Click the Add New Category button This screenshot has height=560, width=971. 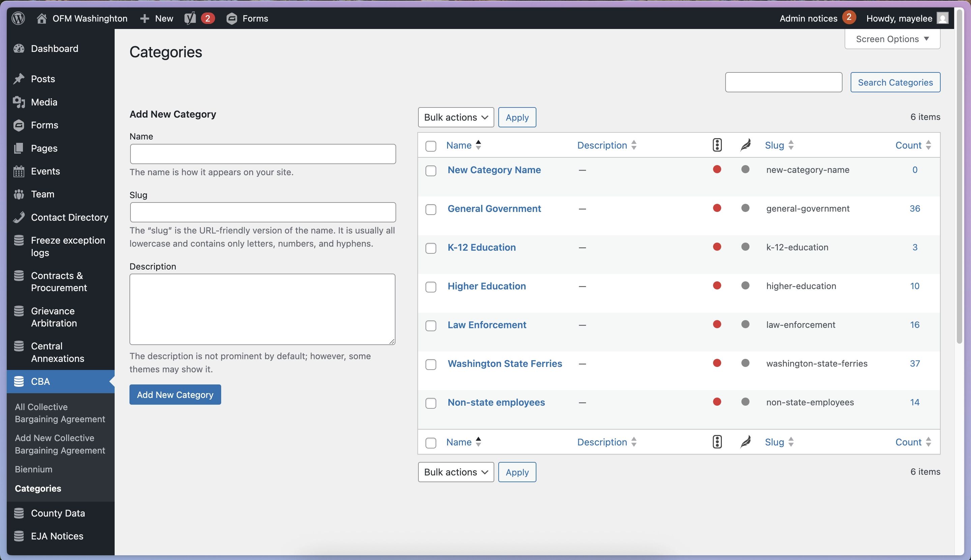click(x=175, y=395)
